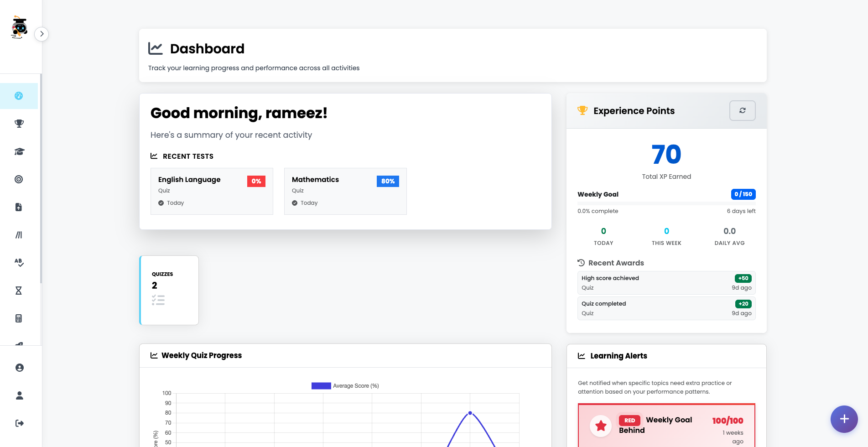
Task: Open the Mathematics quiz result card
Action: [x=345, y=191]
